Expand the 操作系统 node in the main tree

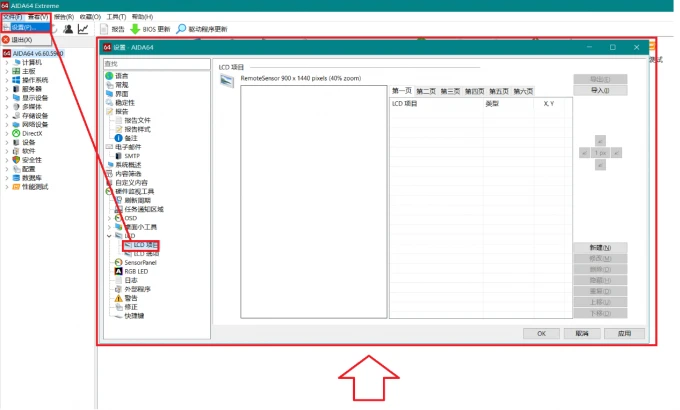point(7,80)
